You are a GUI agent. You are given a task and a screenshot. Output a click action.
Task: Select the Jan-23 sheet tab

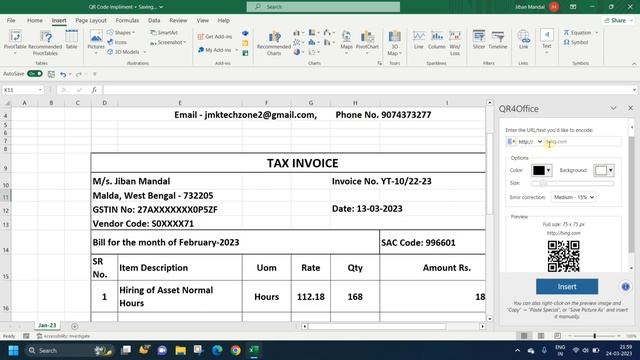point(47,325)
